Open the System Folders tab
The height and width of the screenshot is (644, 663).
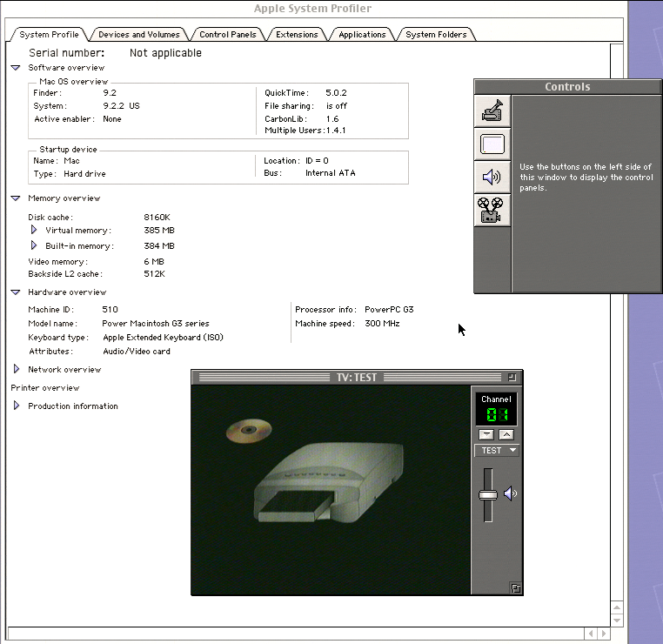[436, 35]
